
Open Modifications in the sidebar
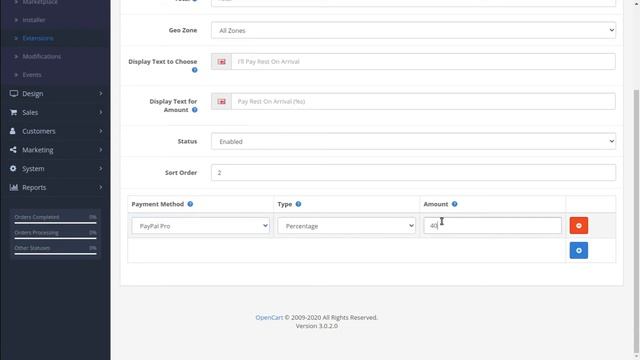pos(42,57)
